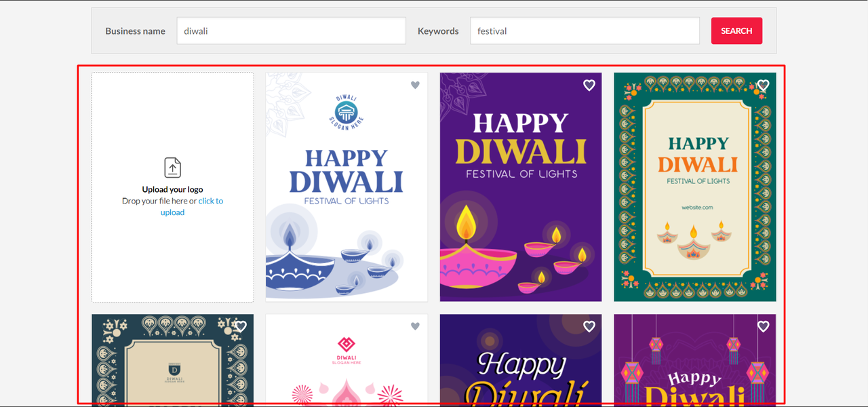This screenshot has width=868, height=407.
Task: Click the red SEARCH button
Action: click(736, 31)
